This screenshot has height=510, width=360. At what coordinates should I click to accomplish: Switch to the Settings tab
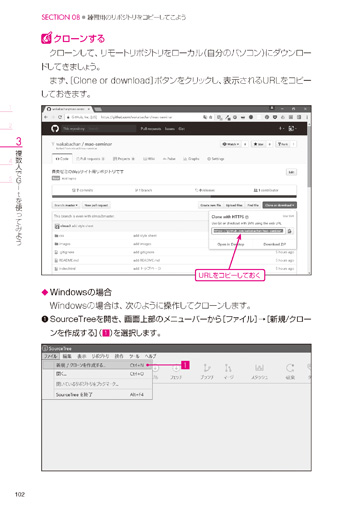(216, 159)
